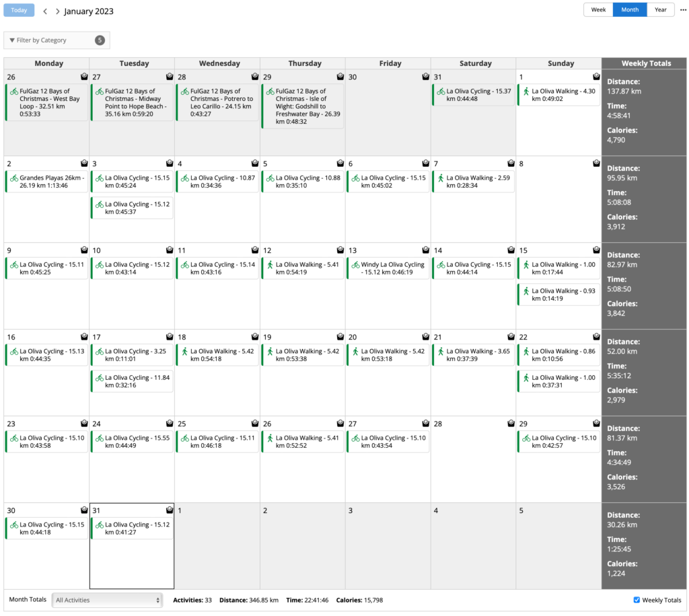Click the weight scale icon on January 28
Viewport: 689px width, 616px height.
[511, 424]
